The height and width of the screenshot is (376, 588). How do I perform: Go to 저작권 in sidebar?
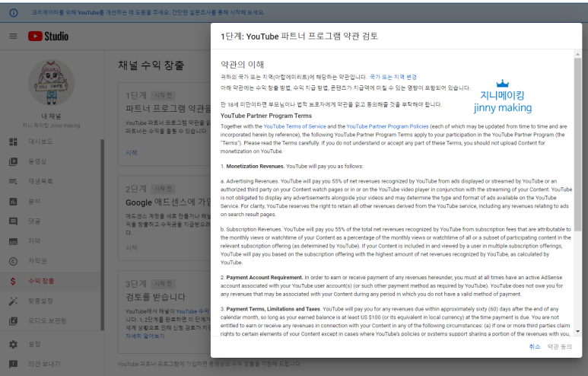[37, 261]
